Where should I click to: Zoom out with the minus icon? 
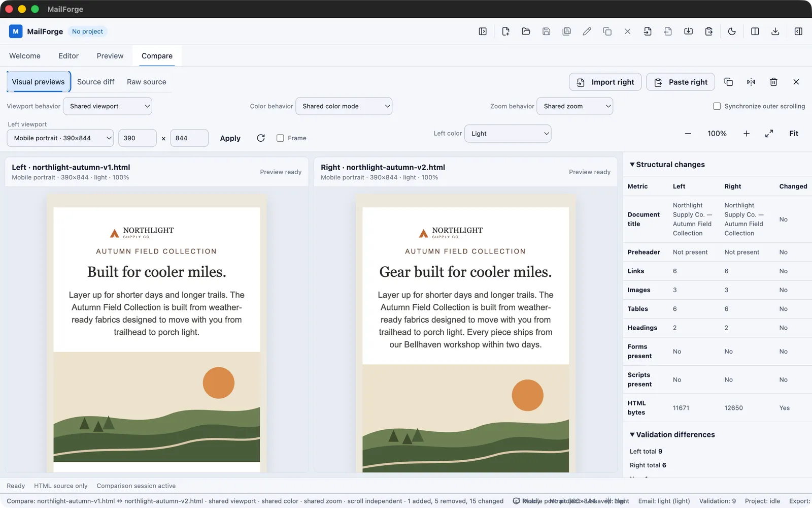(688, 134)
